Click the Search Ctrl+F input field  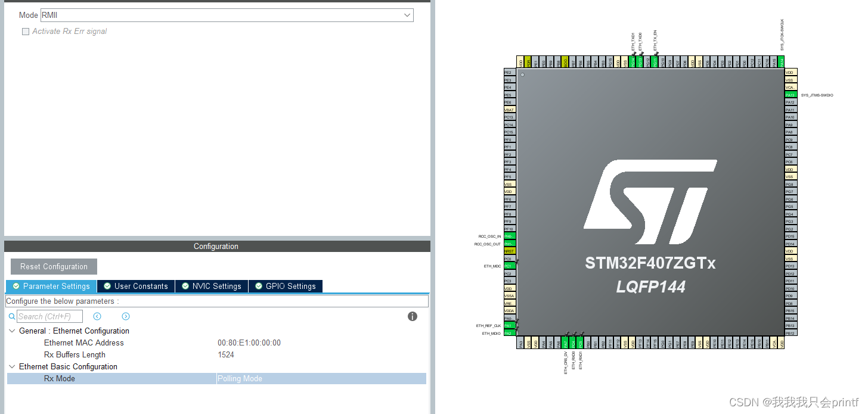click(x=51, y=316)
